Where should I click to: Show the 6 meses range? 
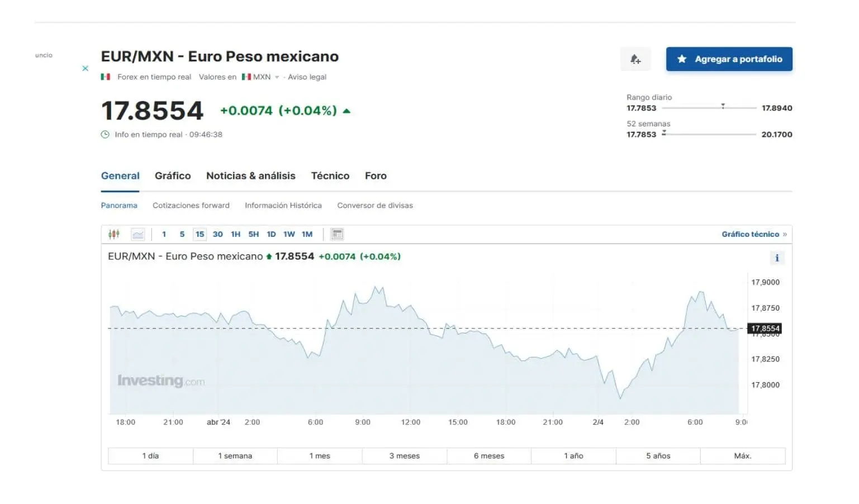489,455
